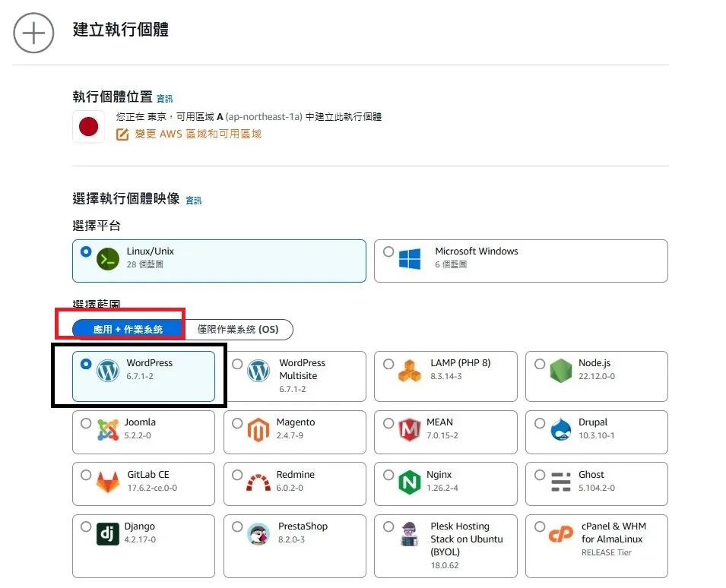
Task: Click the WordPress Multisite logo icon
Action: (258, 371)
